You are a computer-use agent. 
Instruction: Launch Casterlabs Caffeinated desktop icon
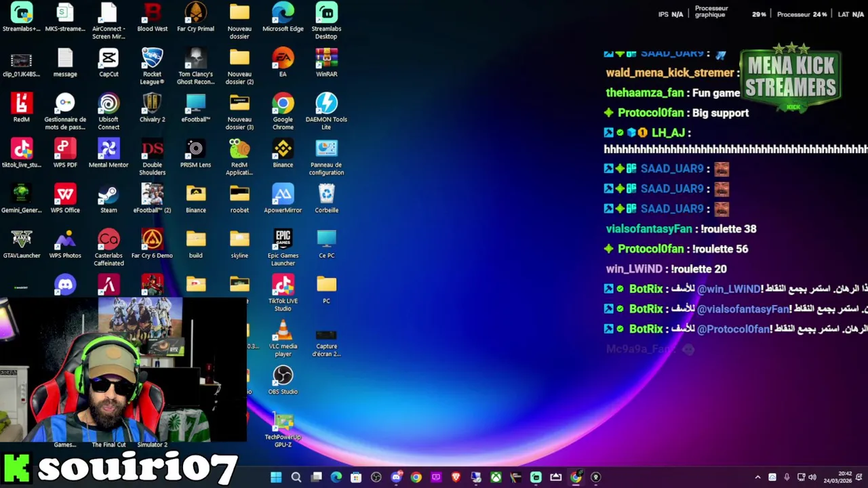[x=108, y=248]
